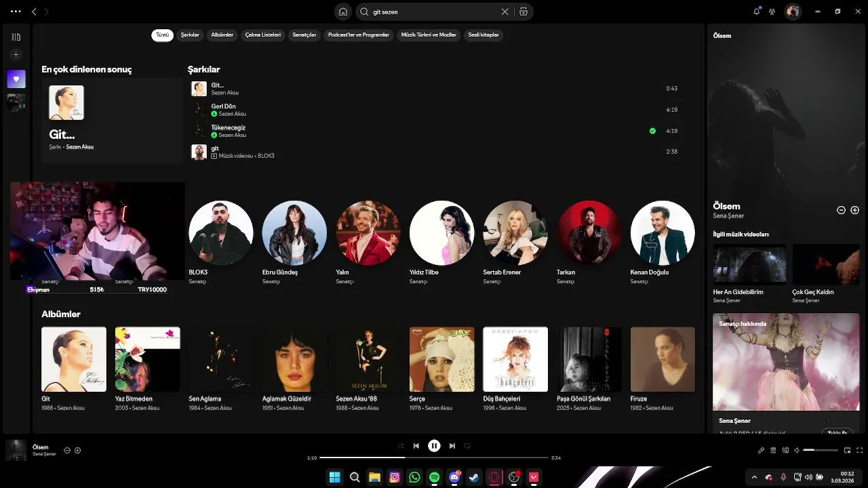
Task: Select the 'Çalma Listeleri' filter chip
Action: (x=263, y=35)
